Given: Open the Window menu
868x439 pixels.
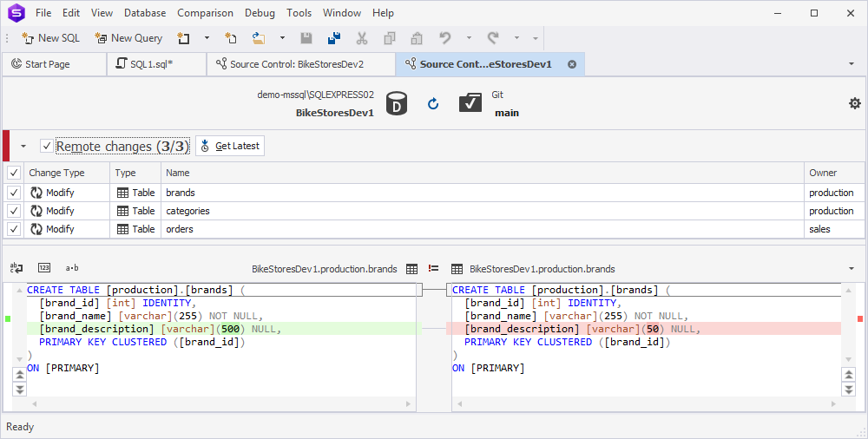Looking at the screenshot, I should point(340,13).
